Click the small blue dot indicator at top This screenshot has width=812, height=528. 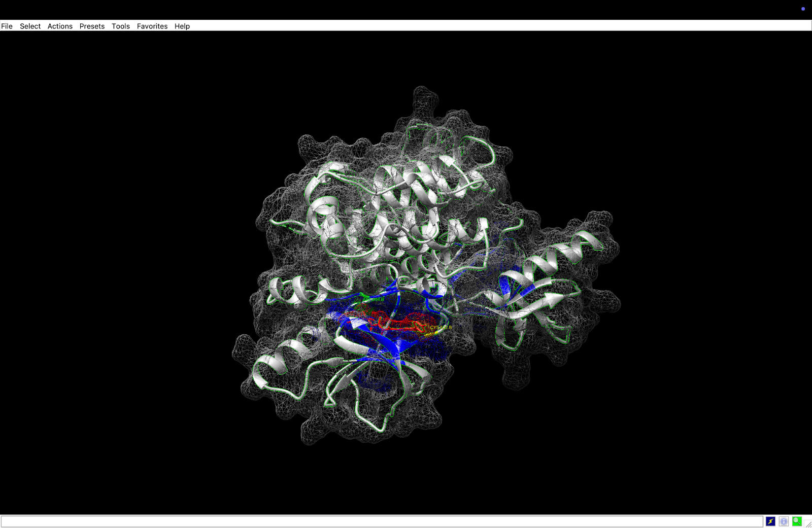coord(803,9)
